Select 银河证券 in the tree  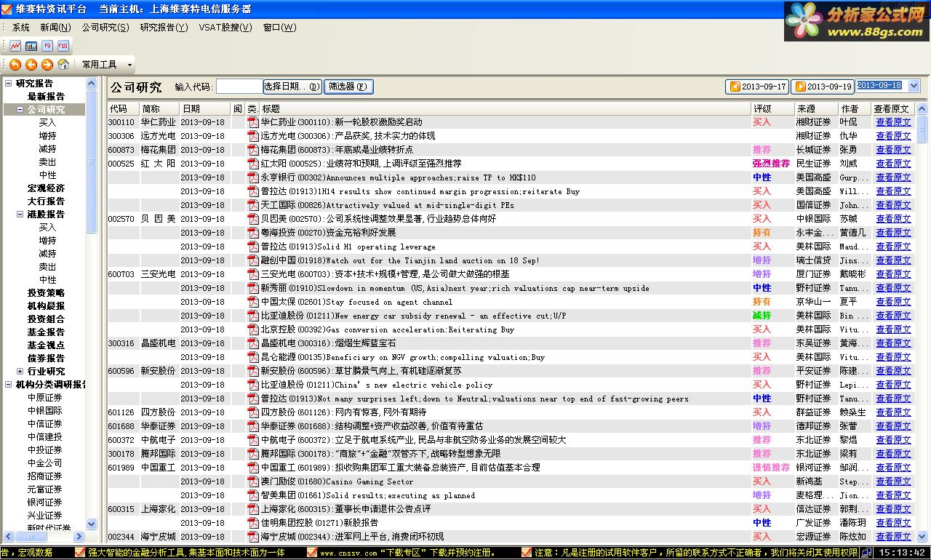45,503
